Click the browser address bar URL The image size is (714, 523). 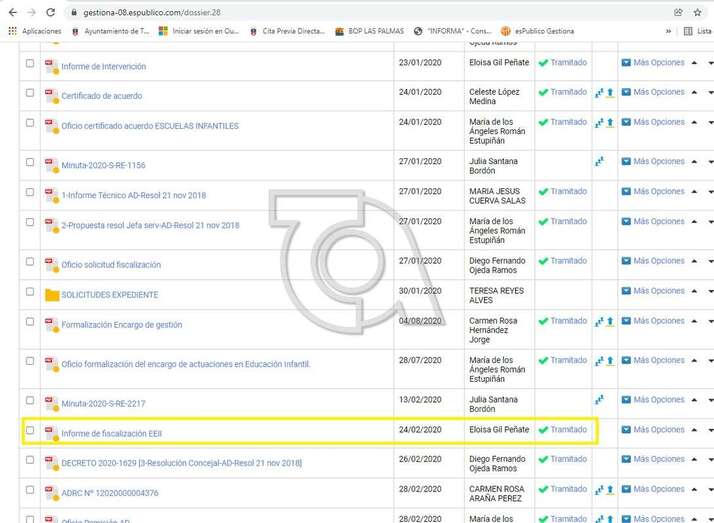click(152, 12)
